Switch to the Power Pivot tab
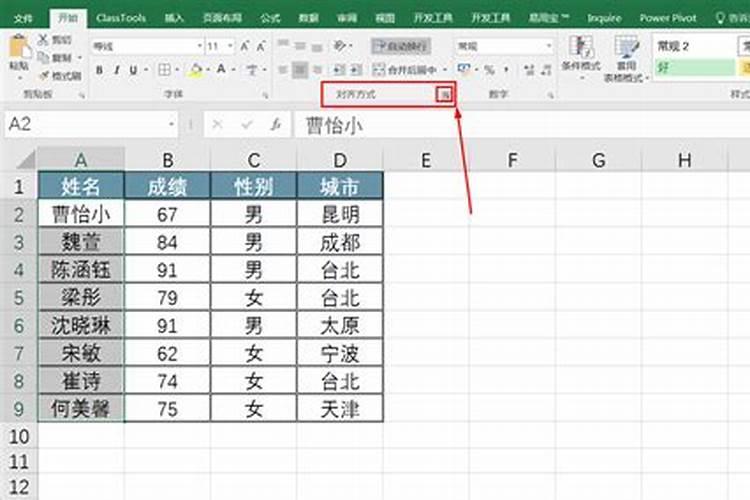 [x=668, y=18]
